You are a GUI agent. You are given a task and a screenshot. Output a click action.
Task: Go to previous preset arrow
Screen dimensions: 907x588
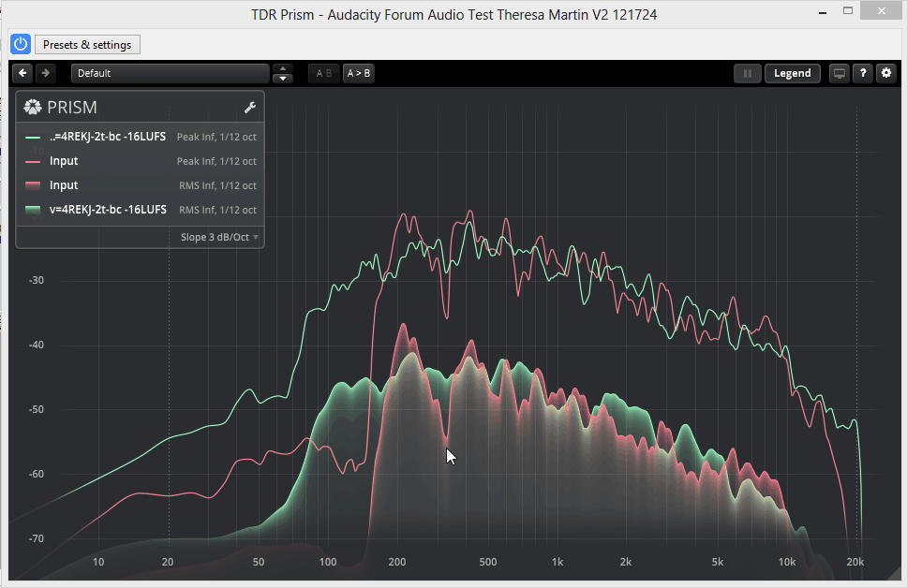click(x=22, y=73)
